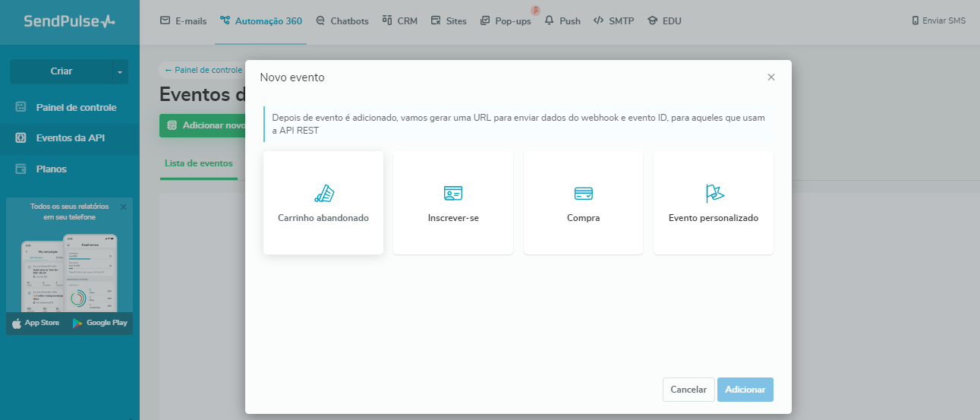Screen dimensions: 980x420
Task: Select the Evento personalizado flag icon
Action: (714, 194)
